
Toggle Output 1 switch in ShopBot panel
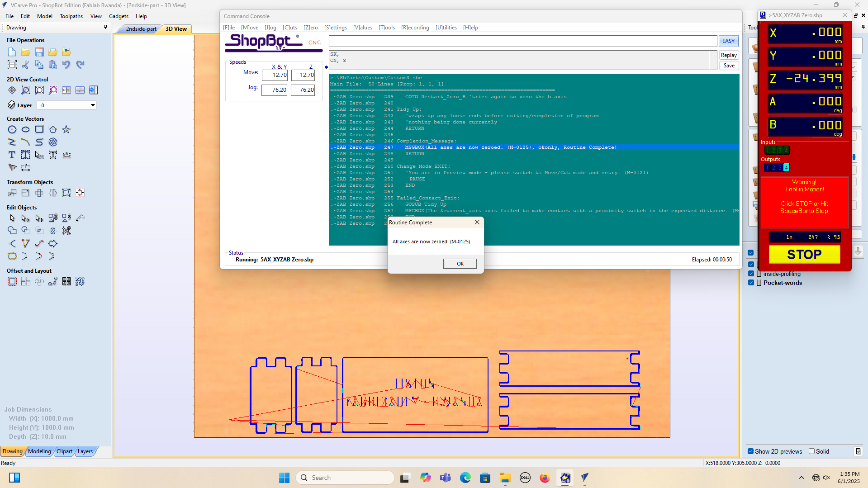(x=768, y=168)
